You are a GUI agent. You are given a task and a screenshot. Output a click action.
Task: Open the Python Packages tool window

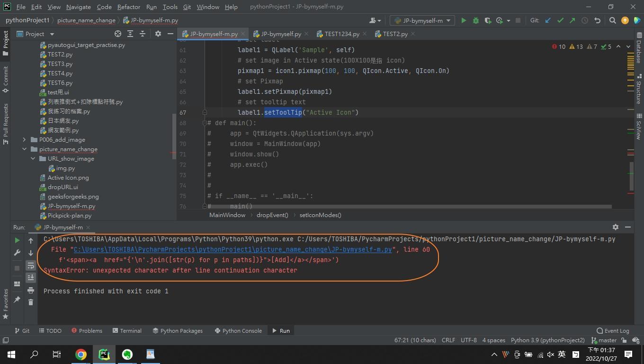pyautogui.click(x=177, y=331)
